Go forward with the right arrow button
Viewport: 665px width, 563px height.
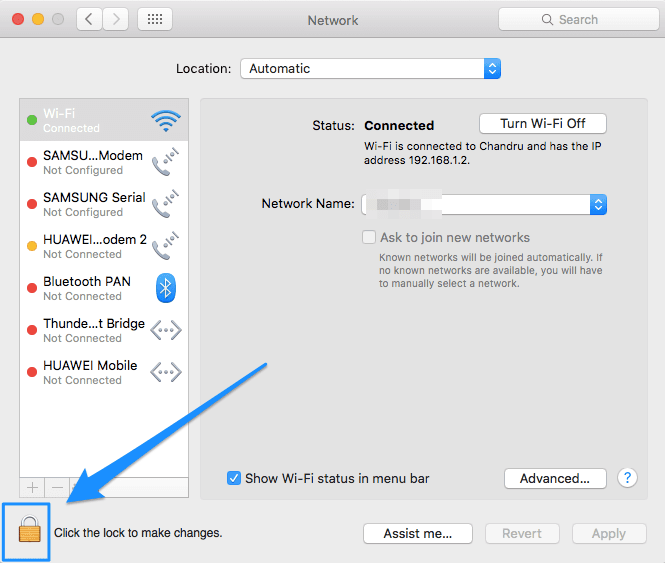pyautogui.click(x=115, y=19)
